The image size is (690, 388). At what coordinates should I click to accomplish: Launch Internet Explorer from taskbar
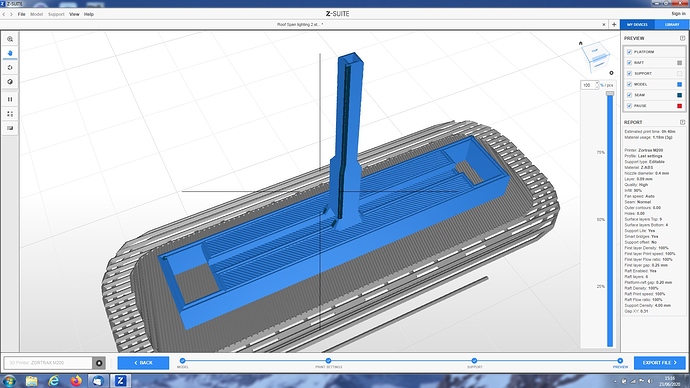pos(54,381)
